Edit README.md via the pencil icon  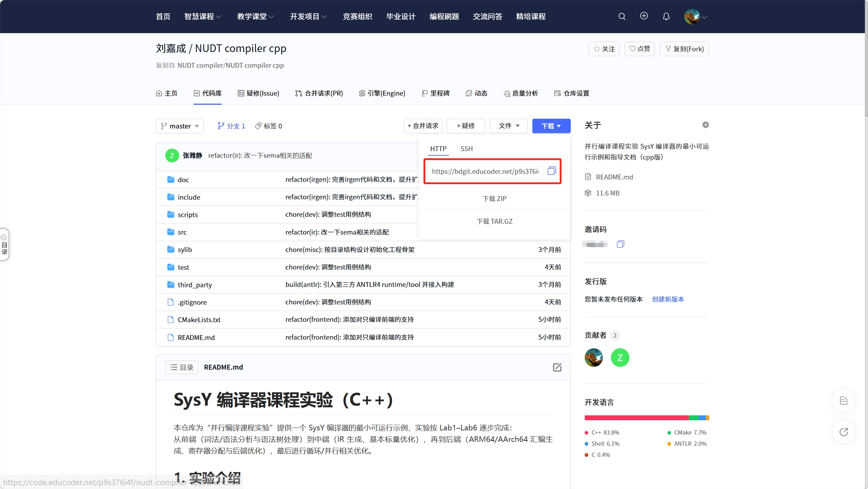[x=557, y=367]
